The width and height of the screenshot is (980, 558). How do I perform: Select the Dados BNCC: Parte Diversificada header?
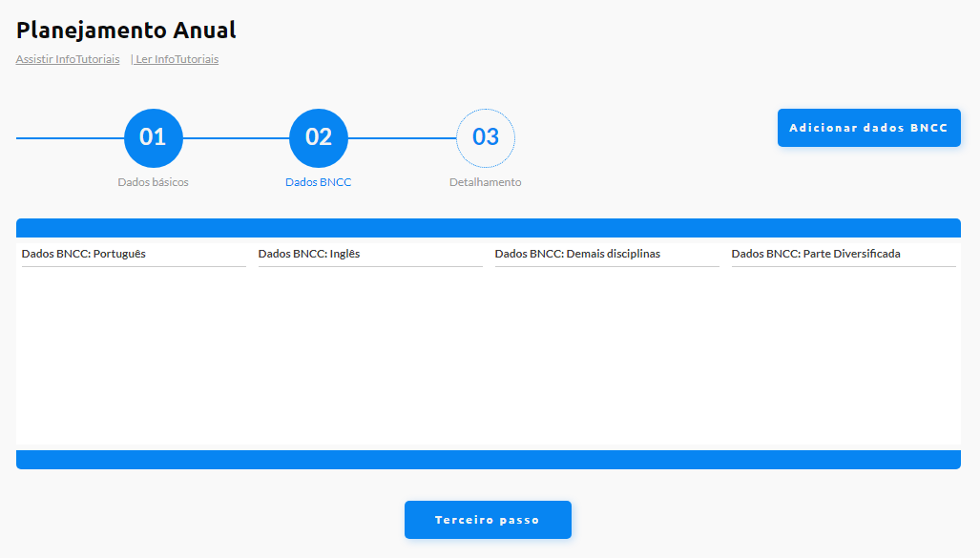pyautogui.click(x=816, y=254)
